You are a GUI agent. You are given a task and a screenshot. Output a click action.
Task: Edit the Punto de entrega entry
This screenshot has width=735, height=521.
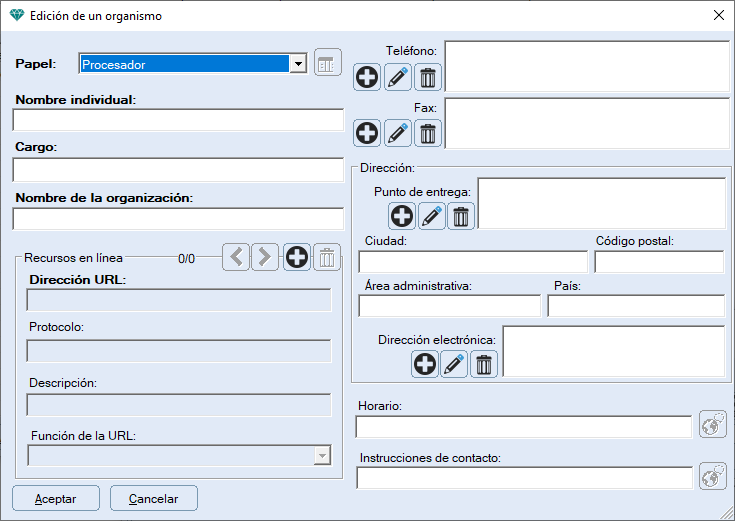pos(432,216)
